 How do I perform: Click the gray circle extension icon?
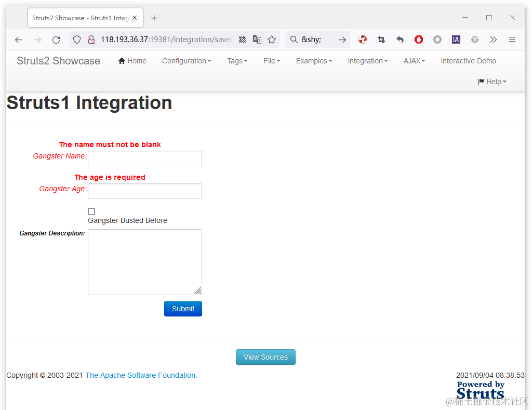coord(437,39)
